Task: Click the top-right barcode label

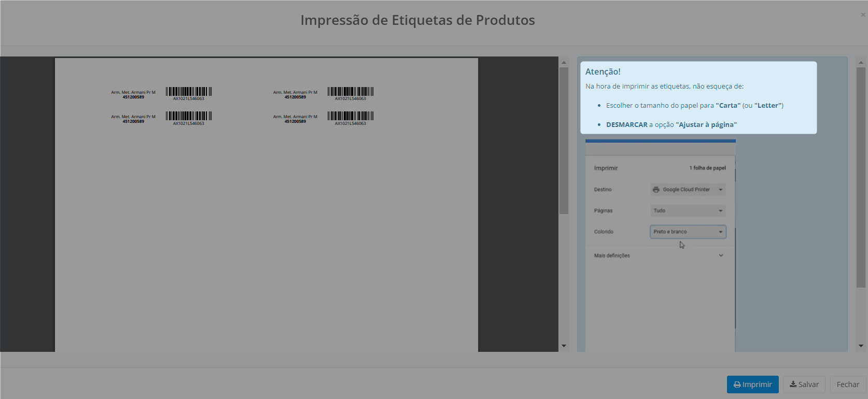Action: pos(351,93)
